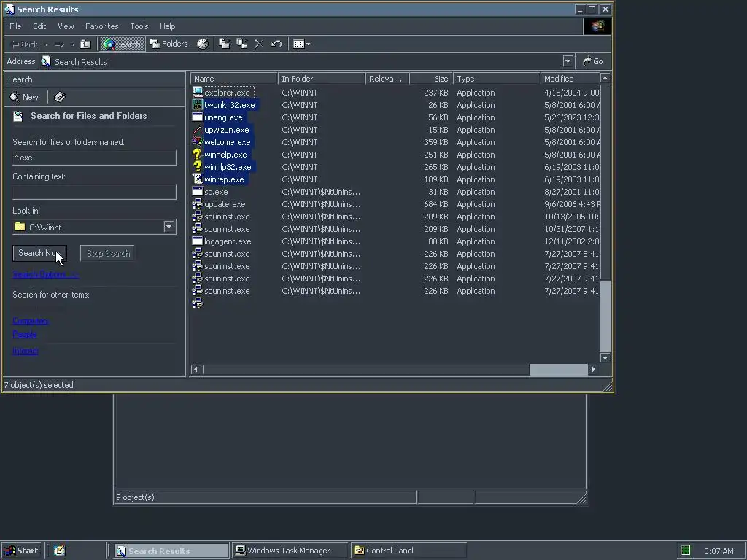Toggle the Search pane toolbar button
Image resolution: width=747 pixels, height=560 pixels.
(122, 44)
